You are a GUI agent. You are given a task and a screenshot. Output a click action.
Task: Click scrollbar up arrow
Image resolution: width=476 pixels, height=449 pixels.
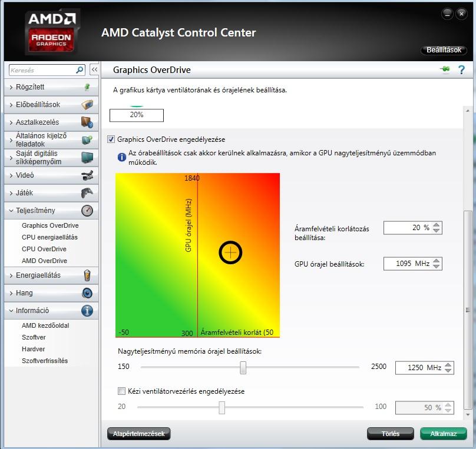[x=468, y=111]
